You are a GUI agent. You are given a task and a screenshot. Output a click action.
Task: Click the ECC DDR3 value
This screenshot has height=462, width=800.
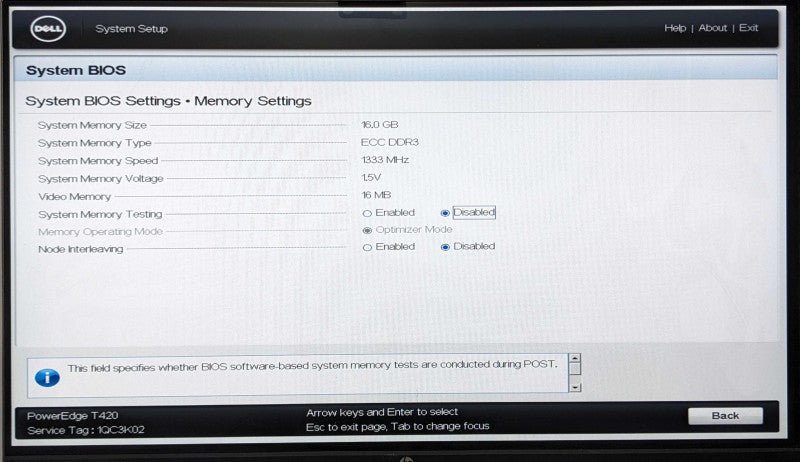pos(389,142)
